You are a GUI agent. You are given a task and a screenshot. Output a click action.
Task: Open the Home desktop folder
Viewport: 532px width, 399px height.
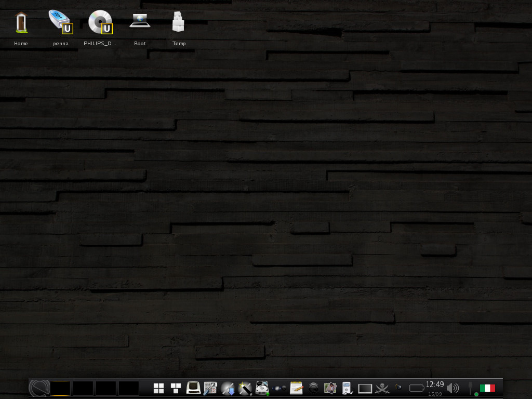[21, 23]
